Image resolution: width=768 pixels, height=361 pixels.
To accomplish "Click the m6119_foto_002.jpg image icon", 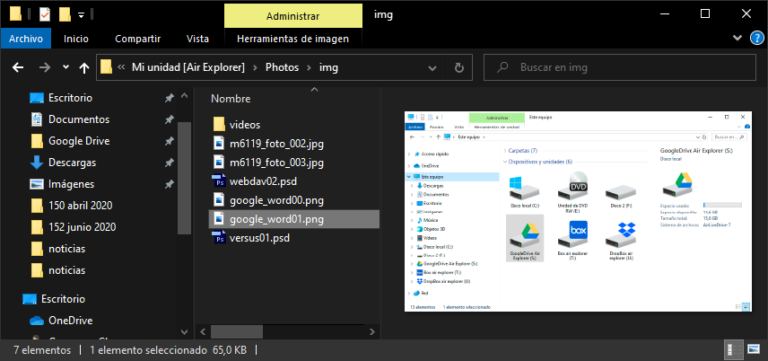I will (x=219, y=144).
